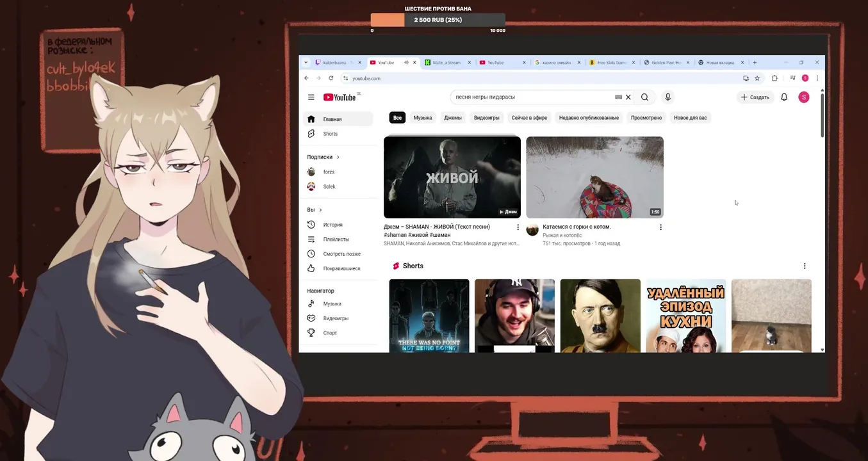Open a new tab with plus button

pyautogui.click(x=755, y=63)
